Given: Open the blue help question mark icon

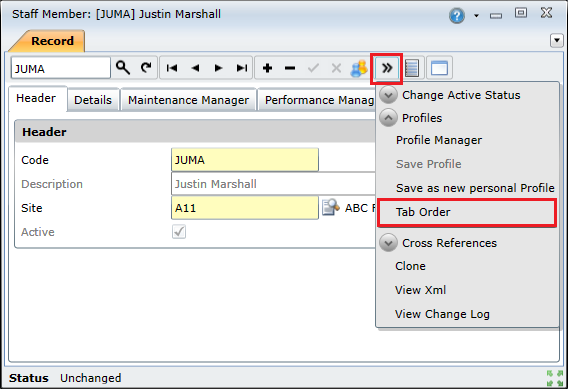Looking at the screenshot, I should point(457,16).
